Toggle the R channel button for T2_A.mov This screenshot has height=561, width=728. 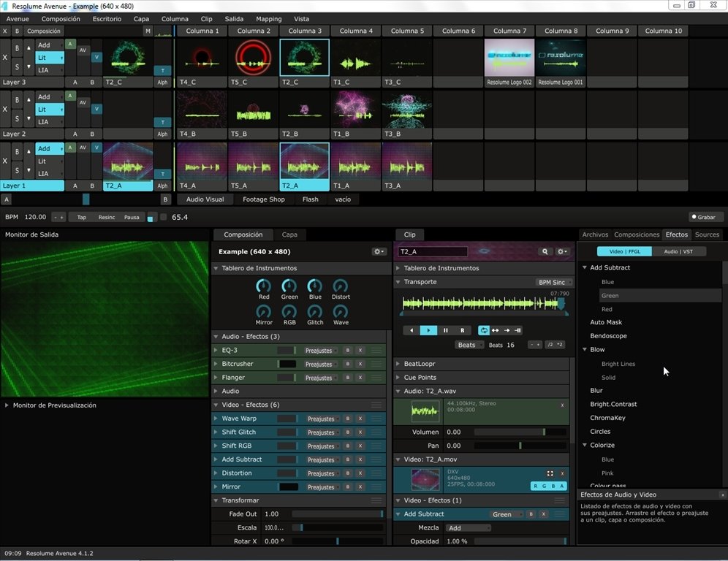coord(536,486)
